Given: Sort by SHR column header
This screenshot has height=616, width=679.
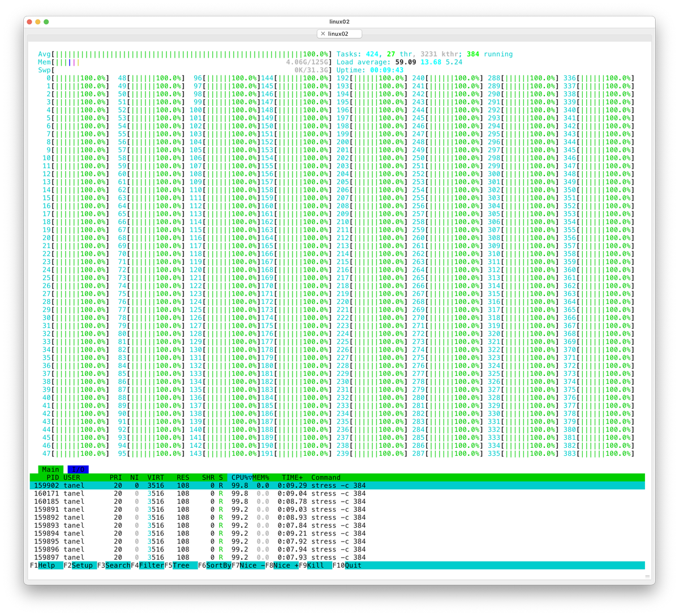Looking at the screenshot, I should (x=208, y=477).
